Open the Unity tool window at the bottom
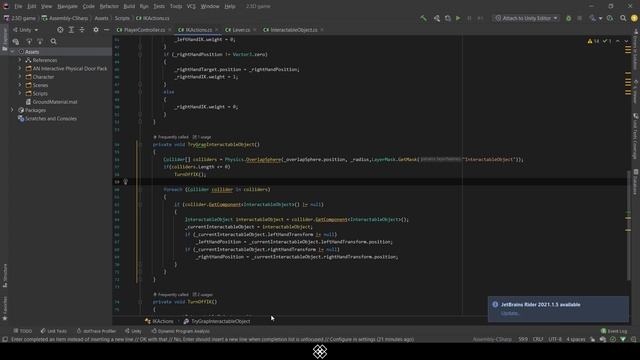The width and height of the screenshot is (640, 360). click(x=133, y=331)
